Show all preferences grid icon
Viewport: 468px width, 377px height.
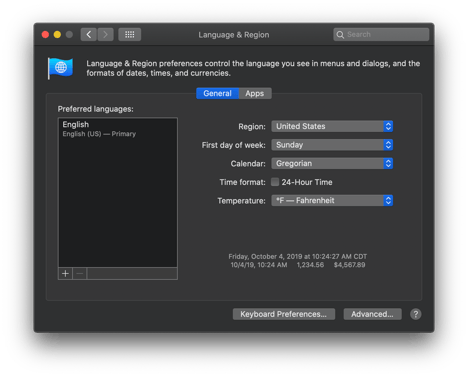[x=129, y=35]
